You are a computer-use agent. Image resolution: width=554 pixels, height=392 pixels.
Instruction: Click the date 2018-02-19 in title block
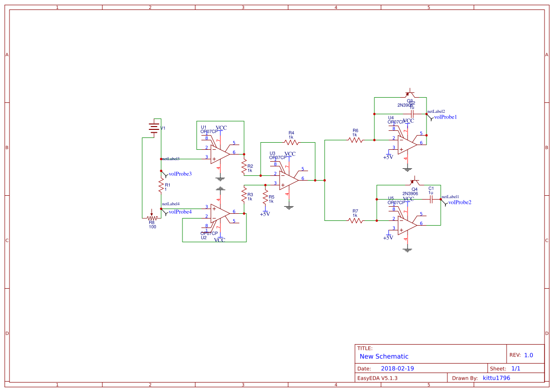pos(398,368)
